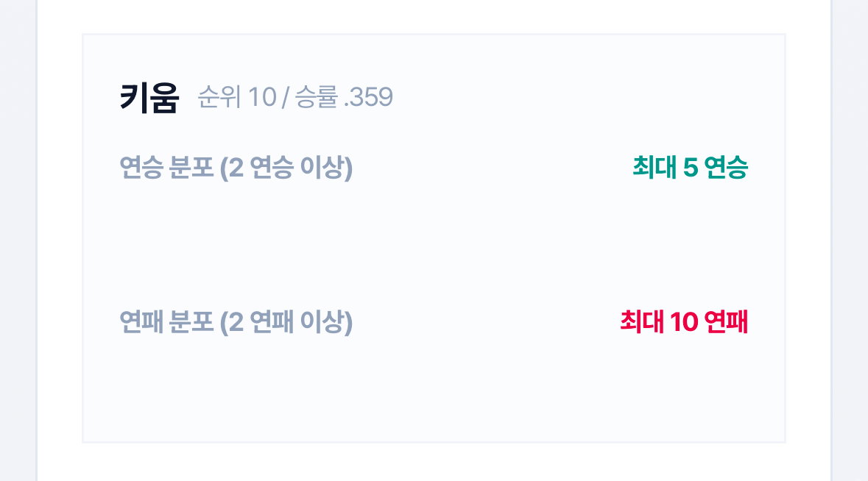Viewport: 868px width, 481px height.
Task: Click the green 최대 5 연승 label
Action: point(690,167)
